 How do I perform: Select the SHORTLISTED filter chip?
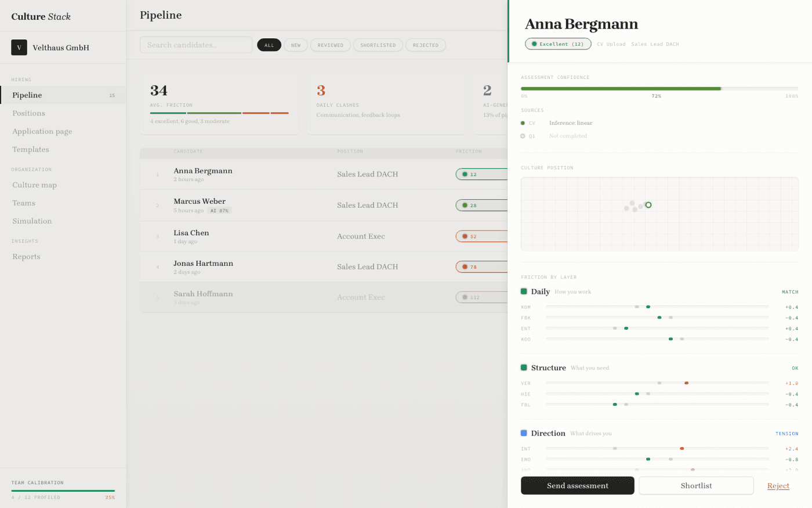click(x=378, y=45)
